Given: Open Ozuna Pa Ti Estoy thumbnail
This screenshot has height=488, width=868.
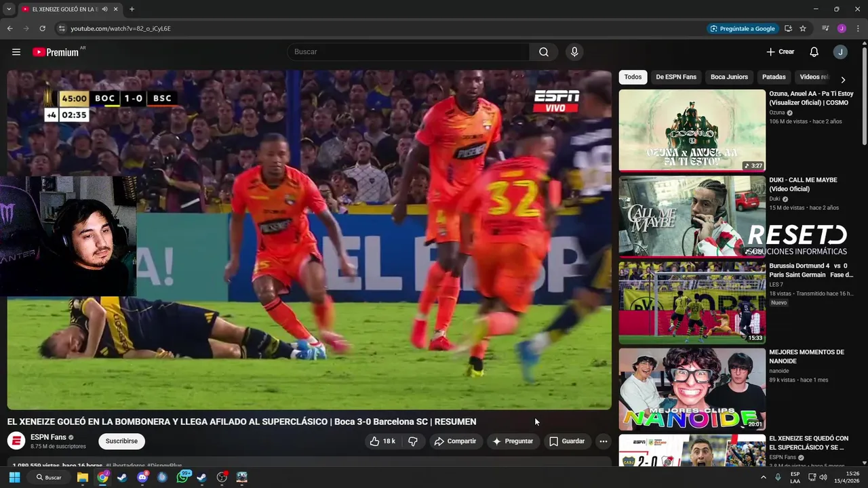Looking at the screenshot, I should [x=692, y=131].
